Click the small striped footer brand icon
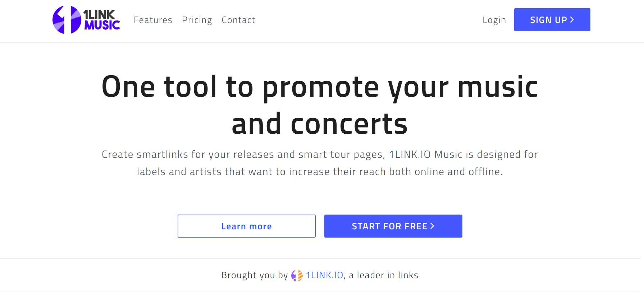The height and width of the screenshot is (303, 644). click(x=297, y=275)
